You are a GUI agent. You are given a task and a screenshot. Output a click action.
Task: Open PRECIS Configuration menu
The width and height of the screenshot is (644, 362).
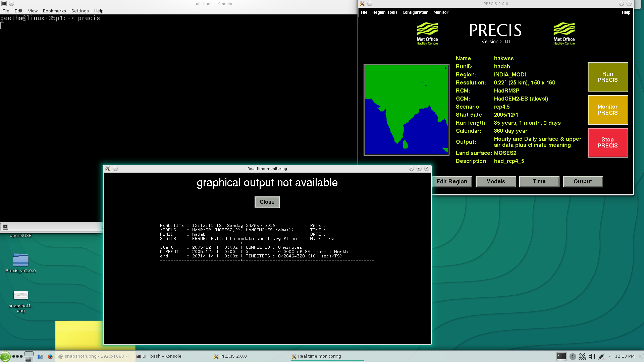[x=415, y=12]
